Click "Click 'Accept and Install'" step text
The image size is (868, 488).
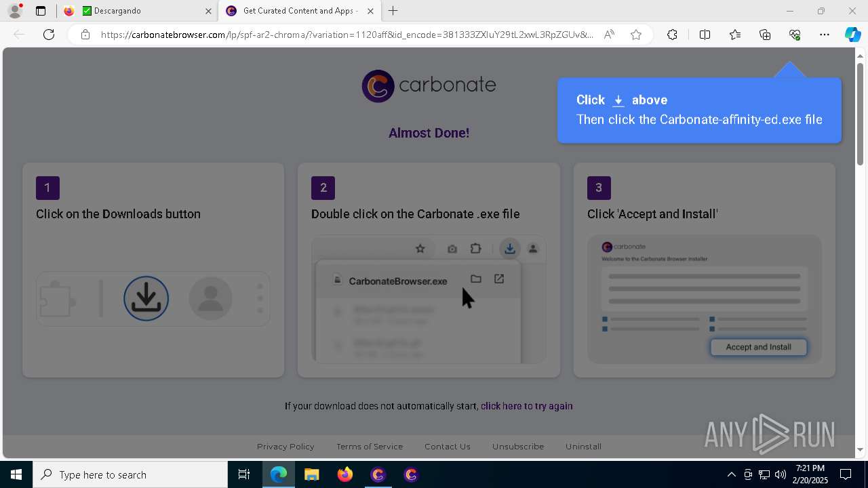pyautogui.click(x=652, y=214)
